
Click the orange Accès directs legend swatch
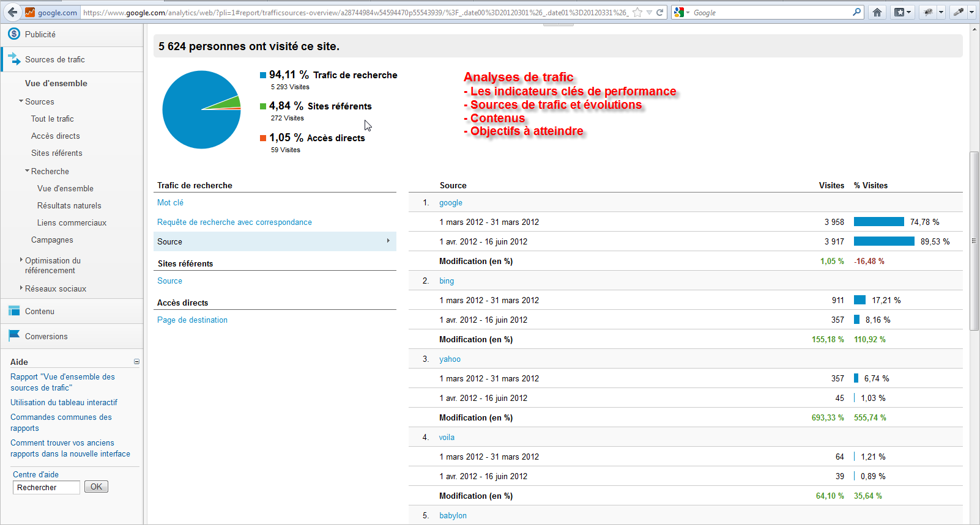pos(263,138)
